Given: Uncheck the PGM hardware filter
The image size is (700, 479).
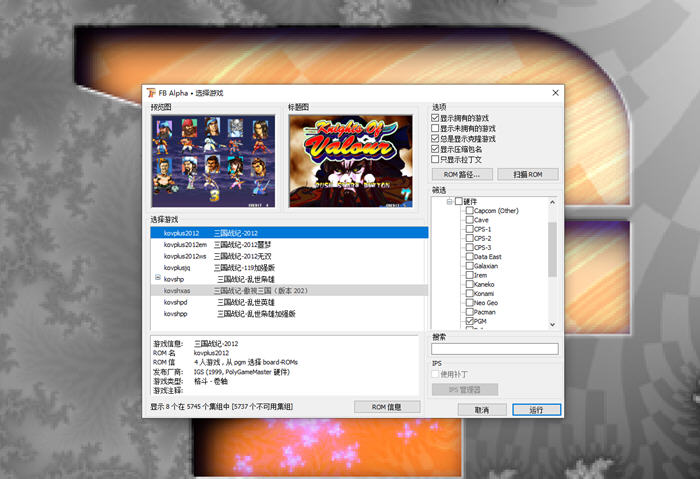Looking at the screenshot, I should pos(469,321).
